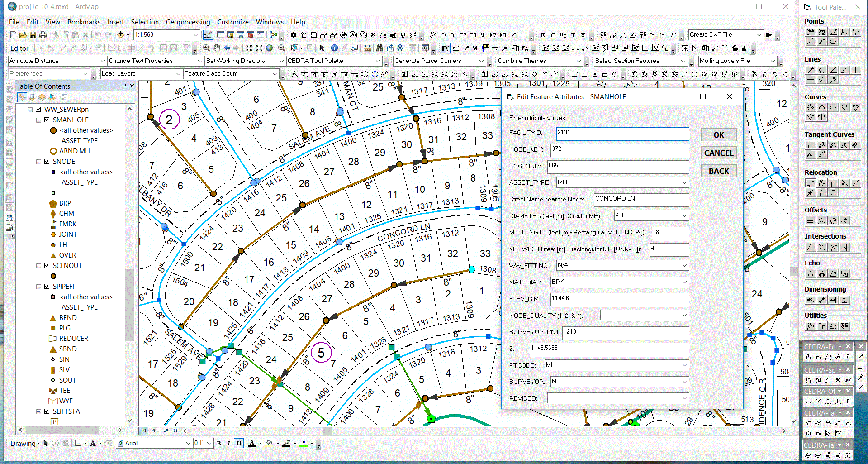
Task: Click the BACK button
Action: pyautogui.click(x=719, y=171)
